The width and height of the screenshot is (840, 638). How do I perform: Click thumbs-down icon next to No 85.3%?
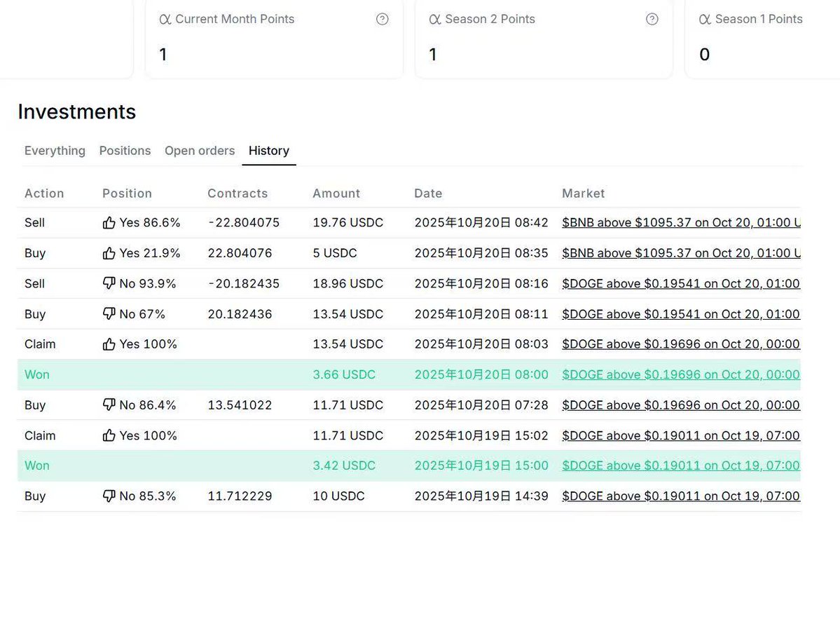[109, 496]
